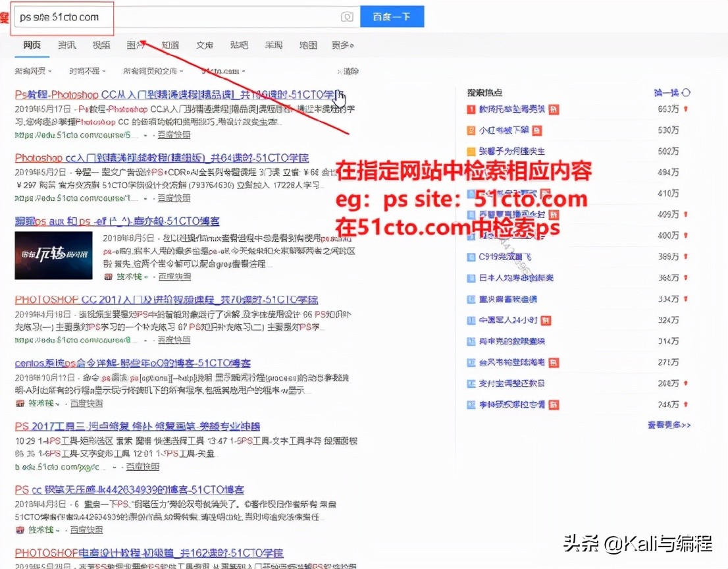
Task: Click the camera image-search icon in search box
Action: [347, 17]
